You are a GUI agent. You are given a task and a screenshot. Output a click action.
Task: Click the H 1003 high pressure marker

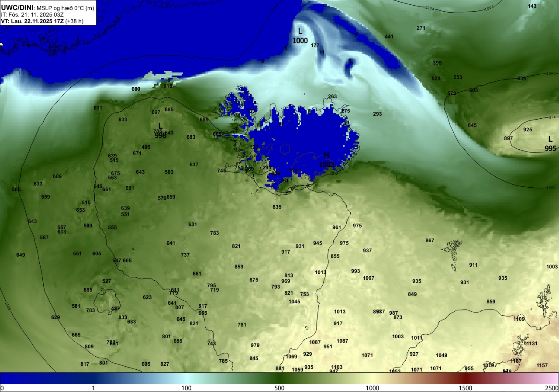[326, 160]
